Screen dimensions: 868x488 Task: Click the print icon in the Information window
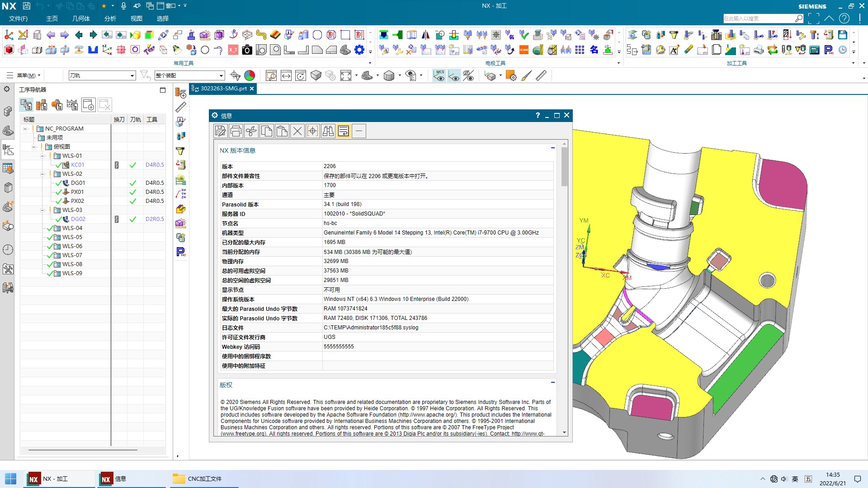click(236, 131)
